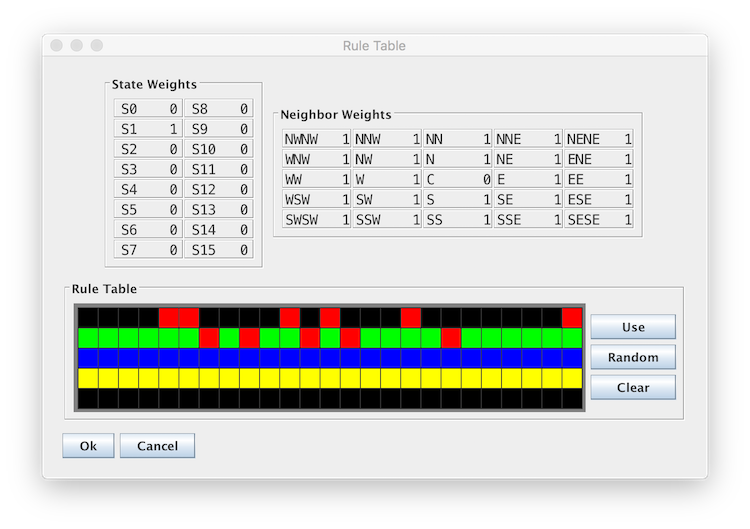Screen dimensions: 750x529
Task: Toggle the last red cell in top rule row
Action: [x=572, y=318]
